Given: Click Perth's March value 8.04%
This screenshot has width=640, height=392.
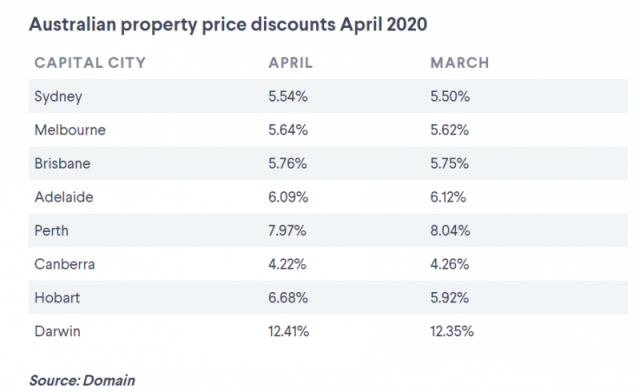Looking at the screenshot, I should (450, 230).
